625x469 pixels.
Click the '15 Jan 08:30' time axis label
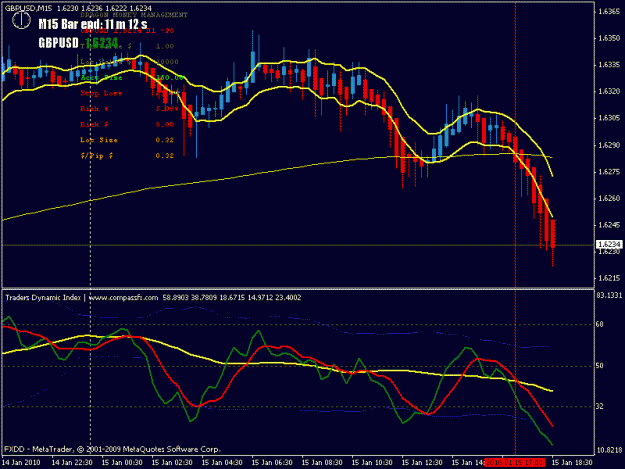click(322, 463)
